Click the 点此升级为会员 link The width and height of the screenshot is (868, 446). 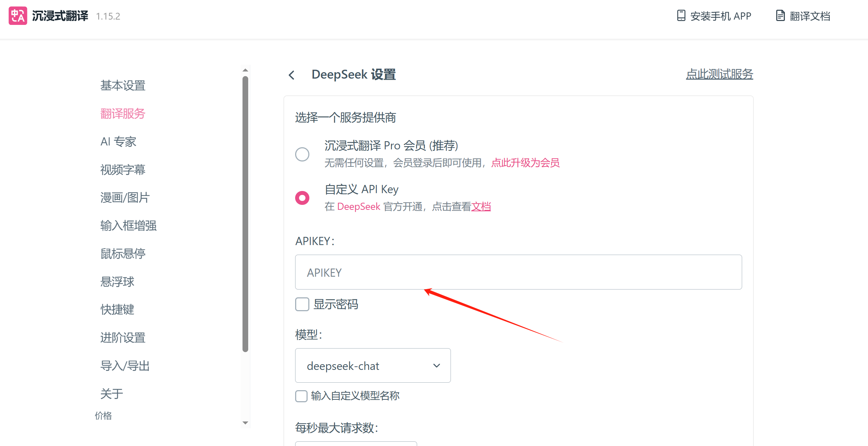(525, 163)
